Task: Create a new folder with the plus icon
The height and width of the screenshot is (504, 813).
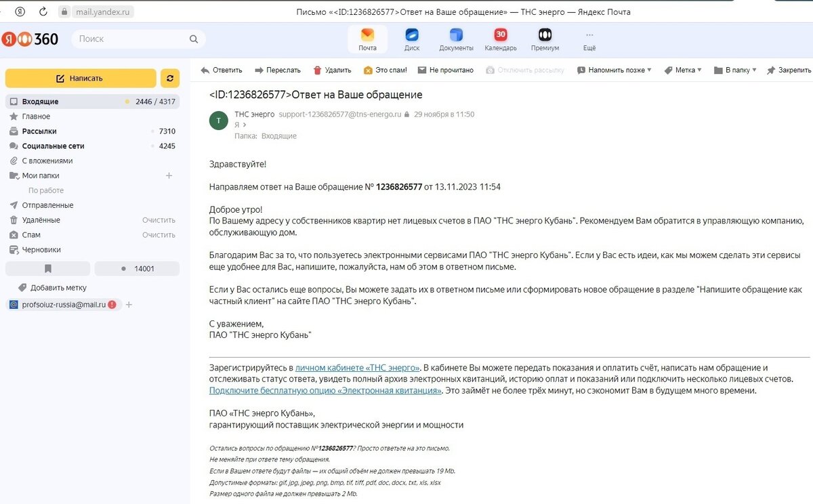Action: tap(169, 176)
